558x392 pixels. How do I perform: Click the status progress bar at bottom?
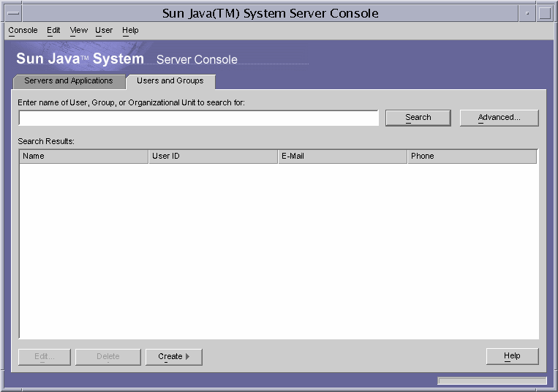[x=492, y=380]
